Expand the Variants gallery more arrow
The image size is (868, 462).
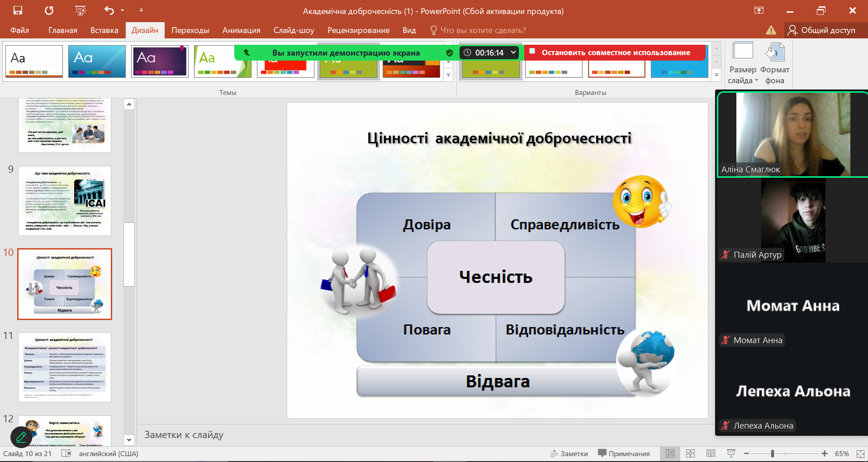(716, 75)
